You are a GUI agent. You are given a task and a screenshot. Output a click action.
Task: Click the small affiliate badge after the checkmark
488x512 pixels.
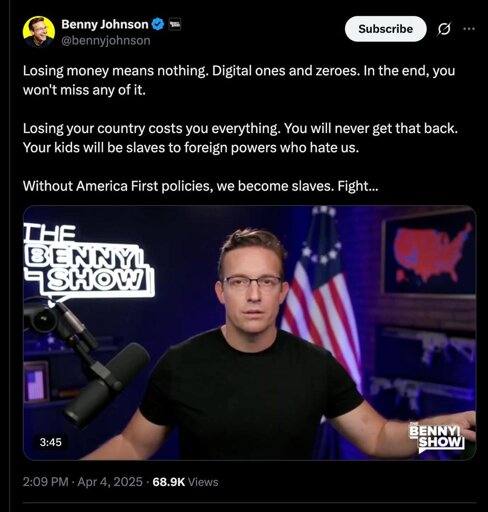click(174, 24)
